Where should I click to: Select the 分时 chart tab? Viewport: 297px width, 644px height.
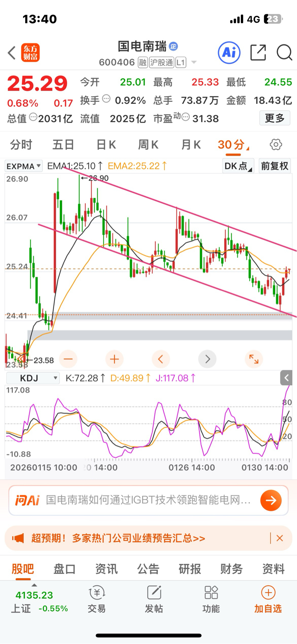(x=21, y=145)
